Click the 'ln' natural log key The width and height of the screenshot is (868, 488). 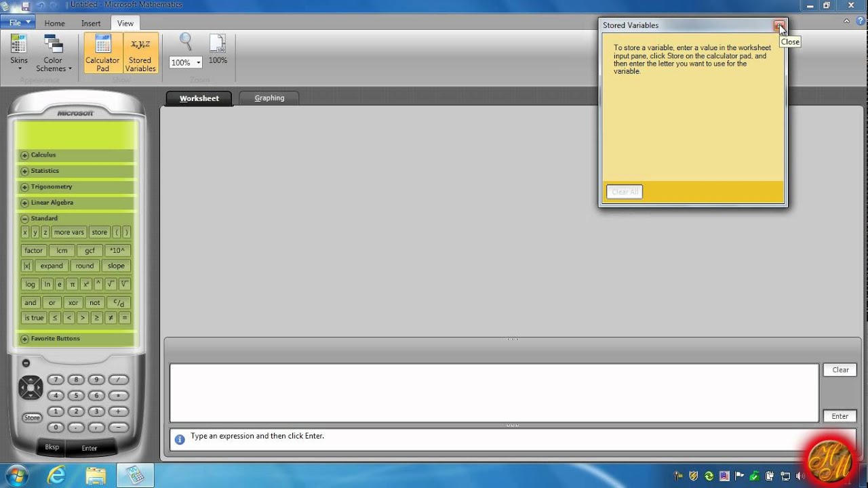(x=47, y=285)
